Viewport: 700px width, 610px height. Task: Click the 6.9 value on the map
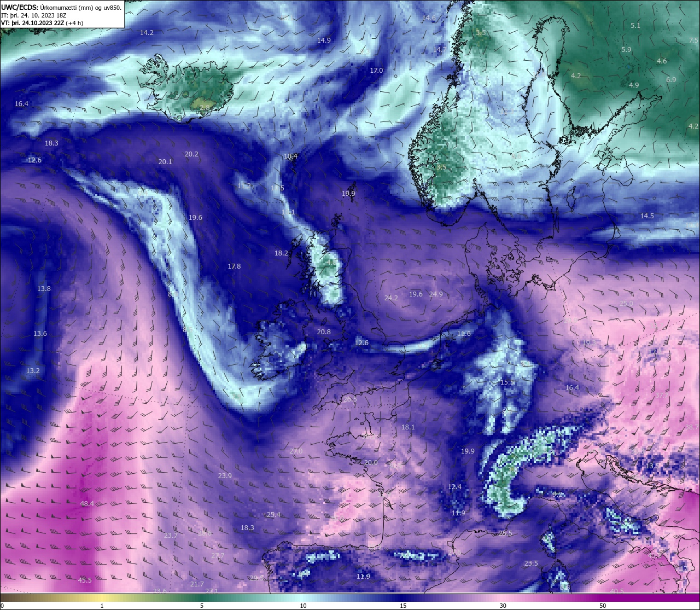pyautogui.click(x=671, y=80)
